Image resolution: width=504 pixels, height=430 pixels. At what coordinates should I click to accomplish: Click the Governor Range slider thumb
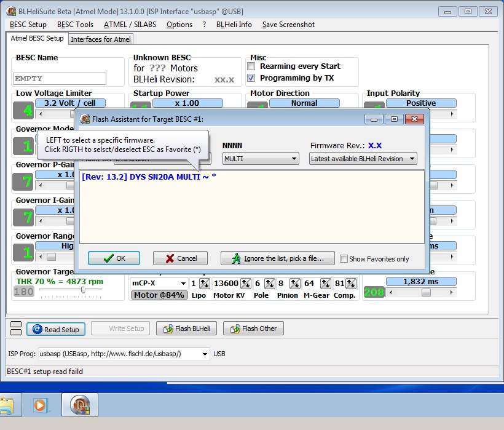[x=52, y=257]
